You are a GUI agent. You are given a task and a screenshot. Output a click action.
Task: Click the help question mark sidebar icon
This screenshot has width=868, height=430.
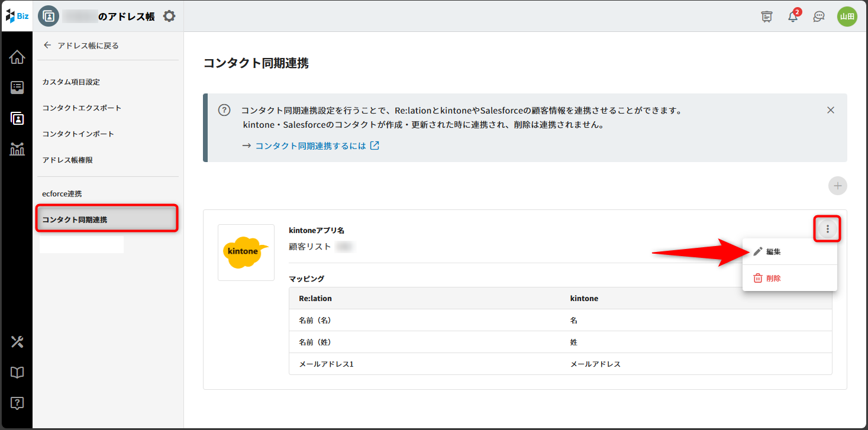click(x=17, y=403)
